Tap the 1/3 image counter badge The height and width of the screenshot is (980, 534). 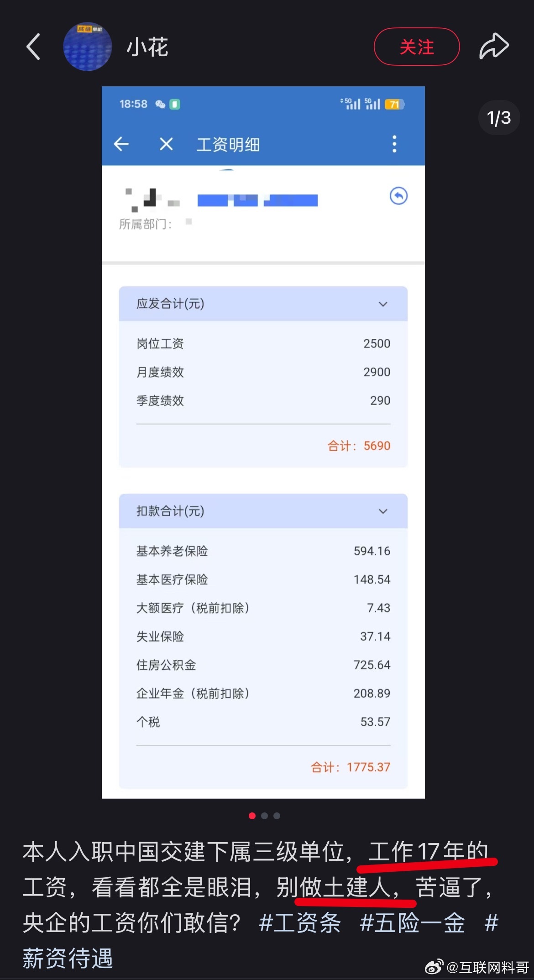click(499, 118)
